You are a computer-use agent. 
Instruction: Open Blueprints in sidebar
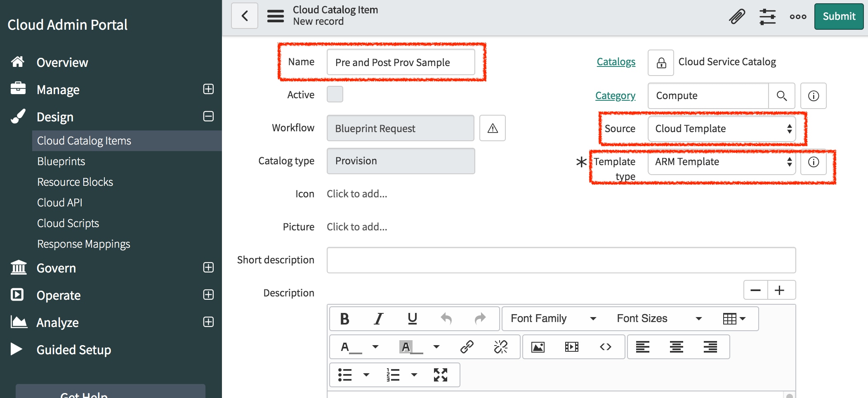61,161
